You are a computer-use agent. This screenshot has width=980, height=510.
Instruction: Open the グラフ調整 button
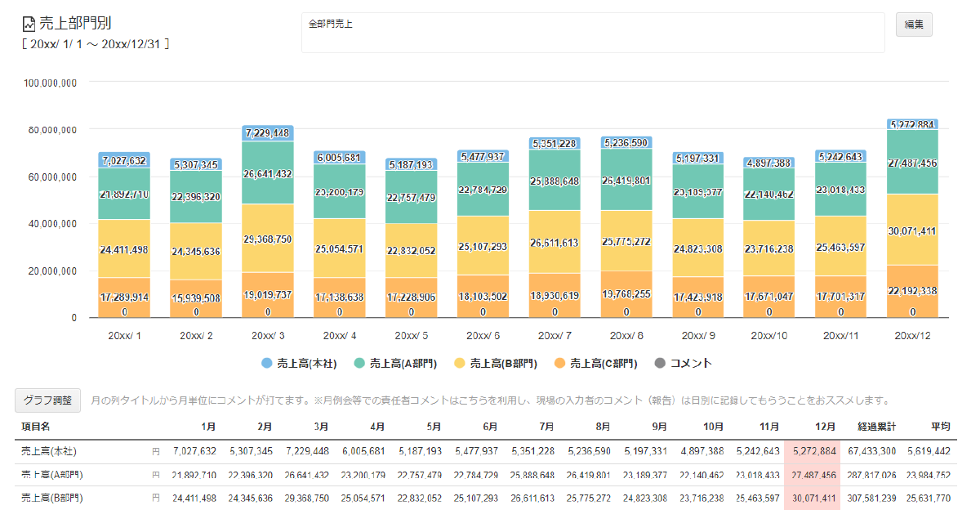coord(48,401)
